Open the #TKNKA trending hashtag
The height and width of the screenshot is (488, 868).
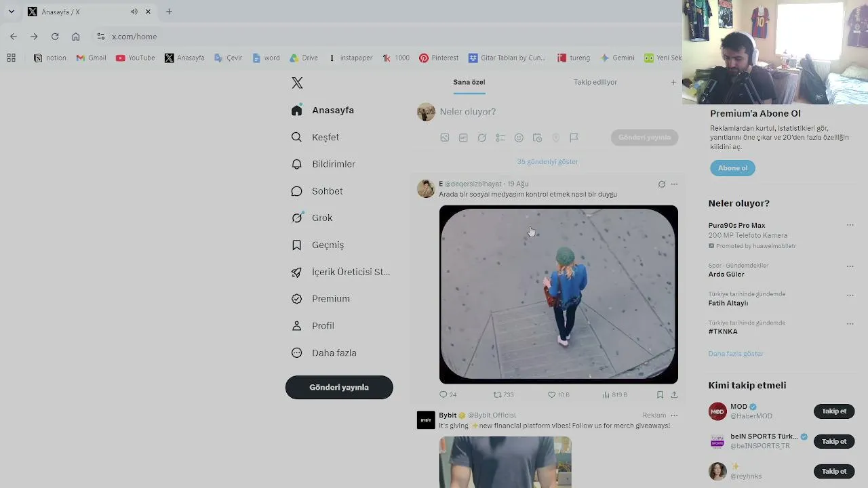723,331
